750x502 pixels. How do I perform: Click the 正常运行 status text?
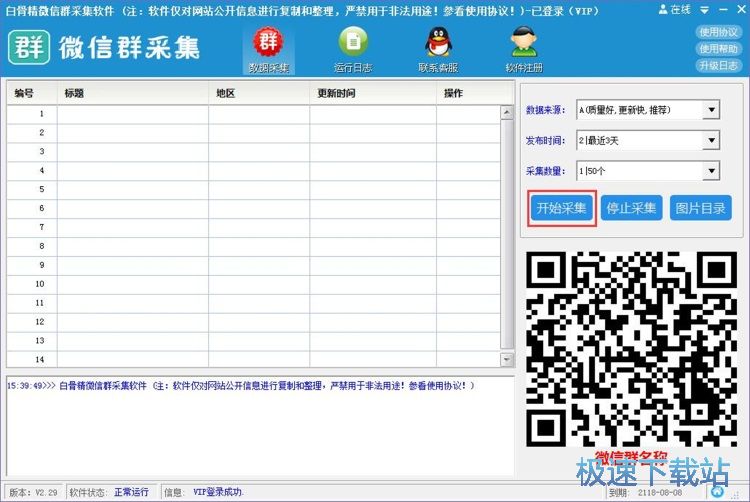tap(131, 492)
